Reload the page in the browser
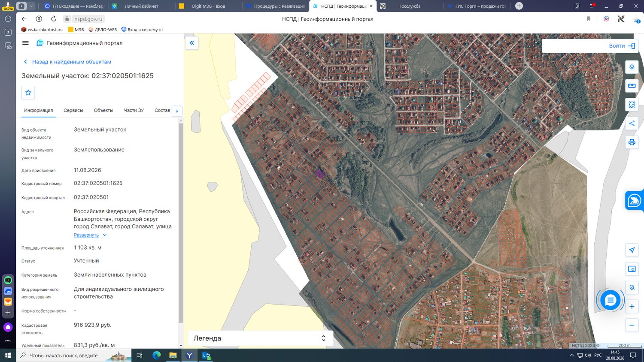The width and height of the screenshot is (644, 362). tap(53, 19)
